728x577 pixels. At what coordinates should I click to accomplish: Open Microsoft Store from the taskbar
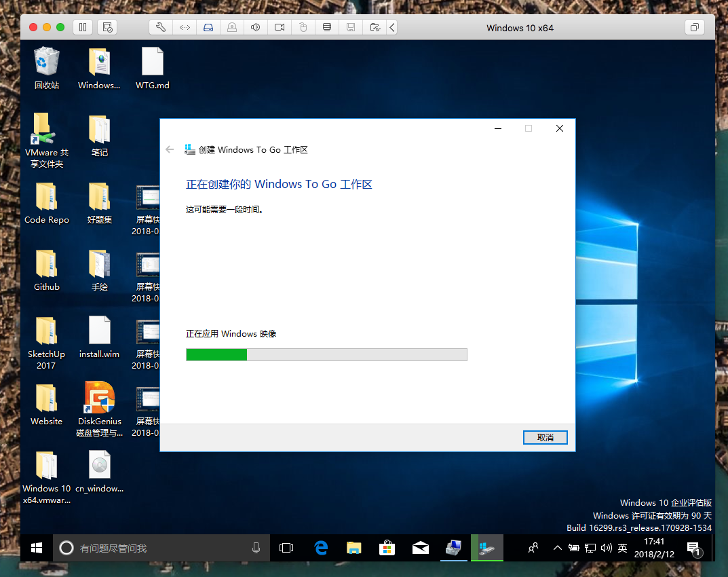click(x=387, y=547)
